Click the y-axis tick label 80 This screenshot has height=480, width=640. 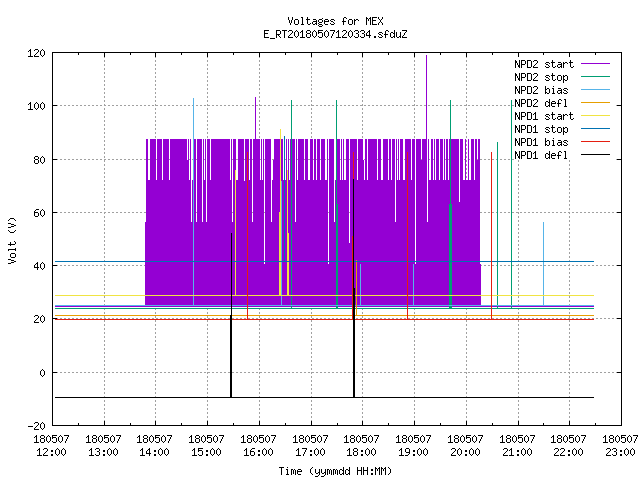pos(39,160)
